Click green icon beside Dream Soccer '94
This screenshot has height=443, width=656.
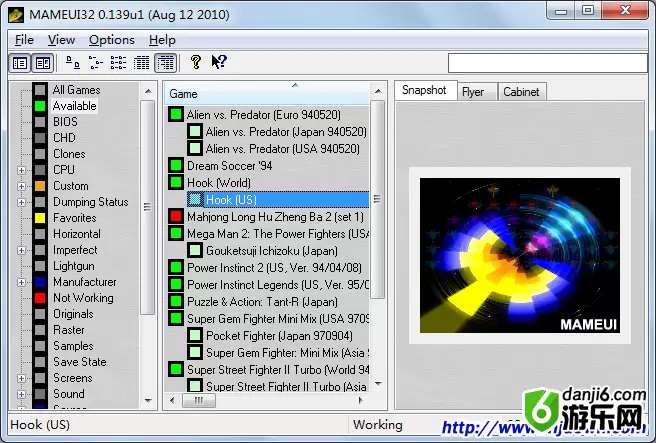tap(176, 165)
